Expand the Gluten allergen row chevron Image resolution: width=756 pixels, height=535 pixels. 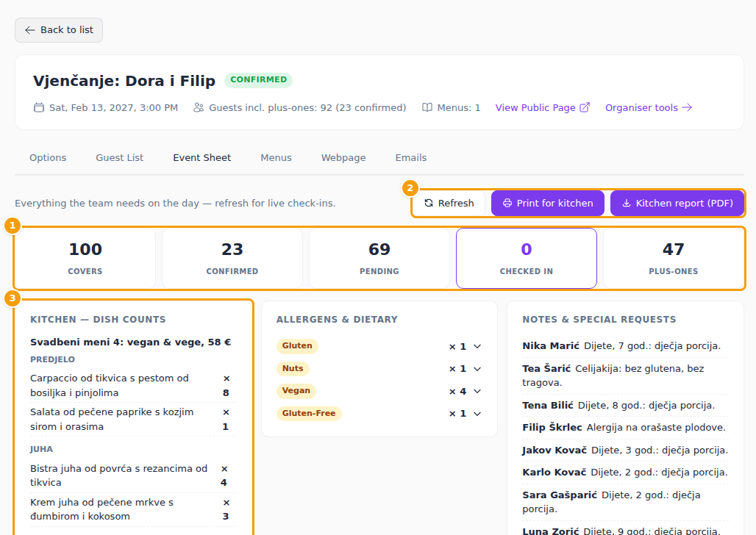[x=477, y=347]
